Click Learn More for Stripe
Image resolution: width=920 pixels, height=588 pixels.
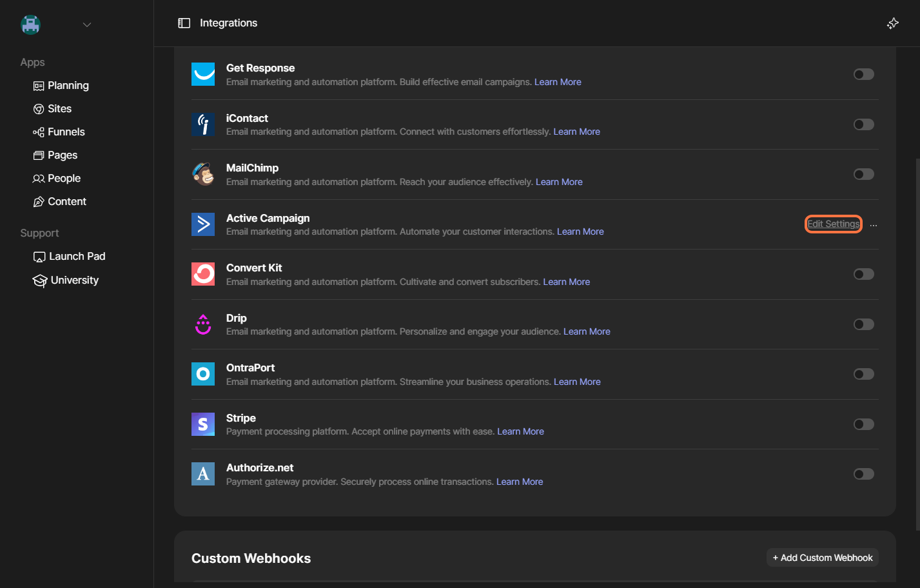520,431
